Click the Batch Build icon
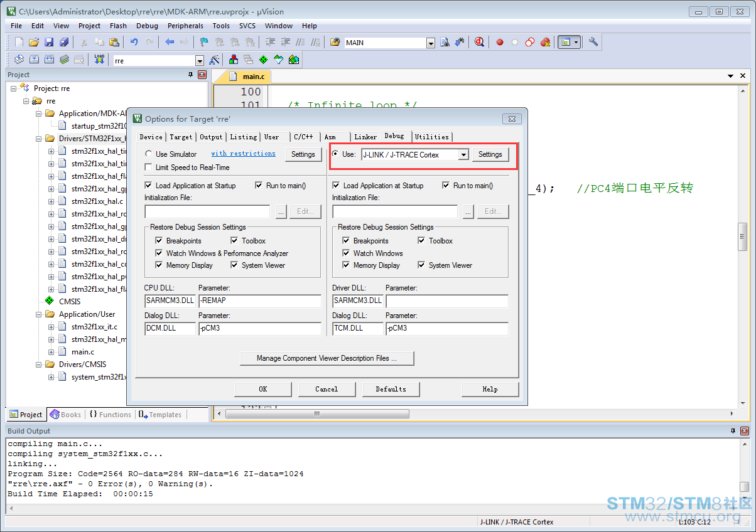 pyautogui.click(x=64, y=60)
